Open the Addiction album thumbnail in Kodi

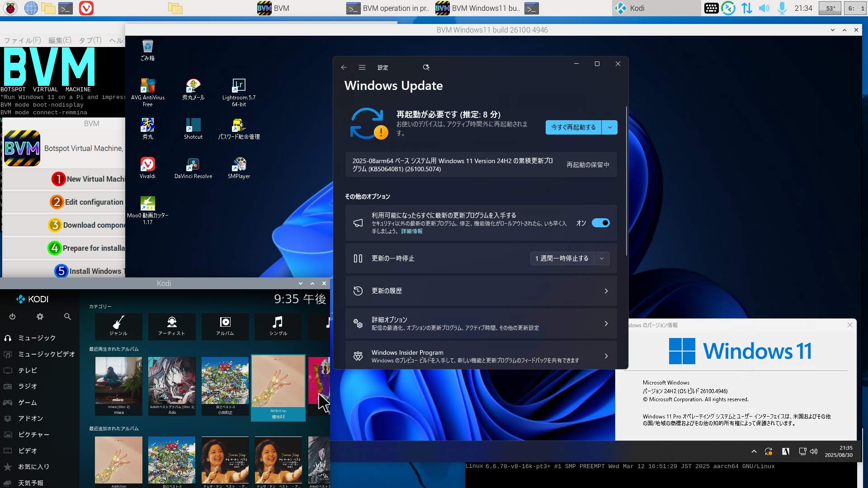tap(278, 388)
